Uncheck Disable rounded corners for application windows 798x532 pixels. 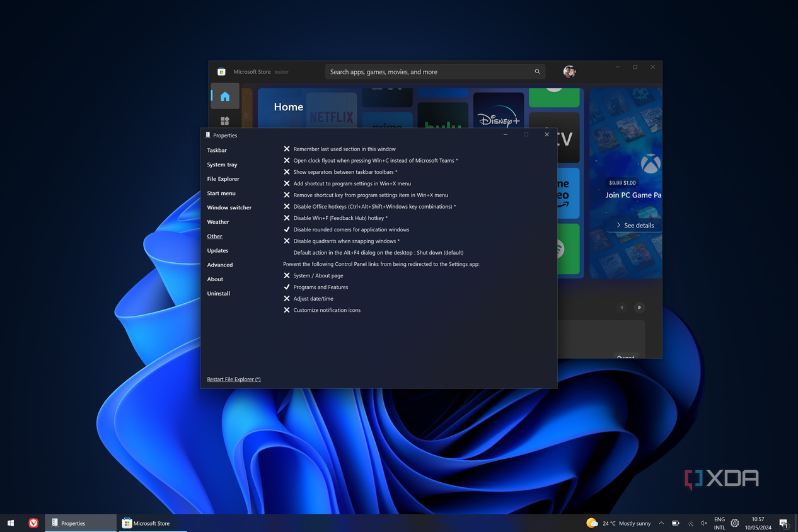pos(346,229)
